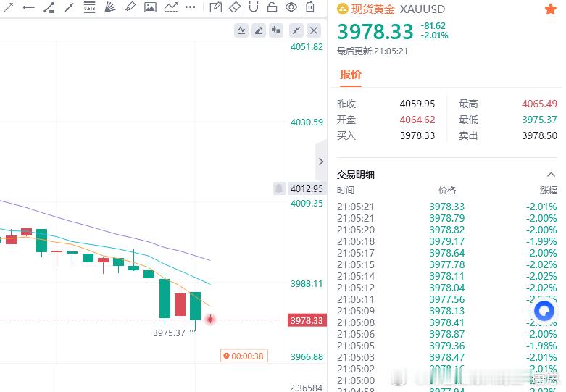Select trade row at 21:05:20
This screenshot has height=392, width=566.
(x=447, y=230)
